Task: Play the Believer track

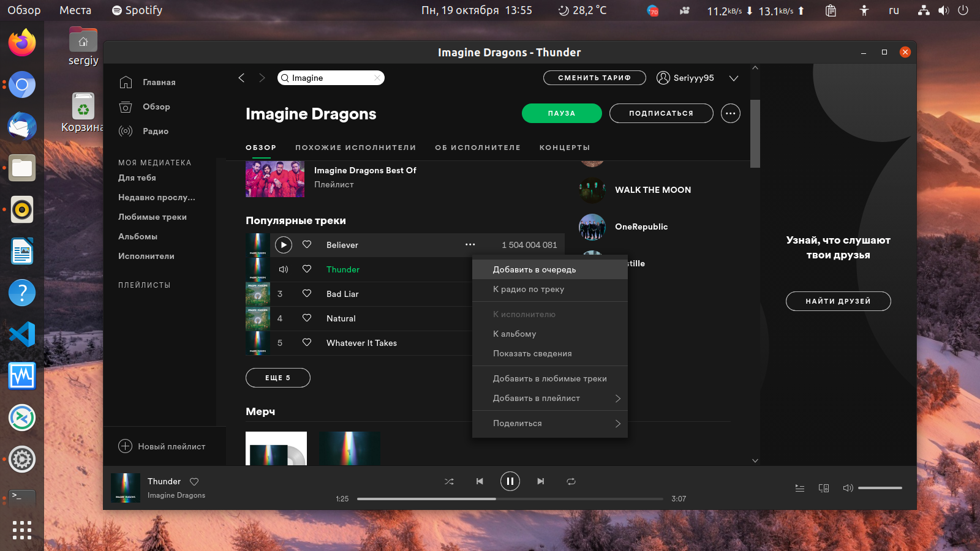Action: [x=283, y=245]
